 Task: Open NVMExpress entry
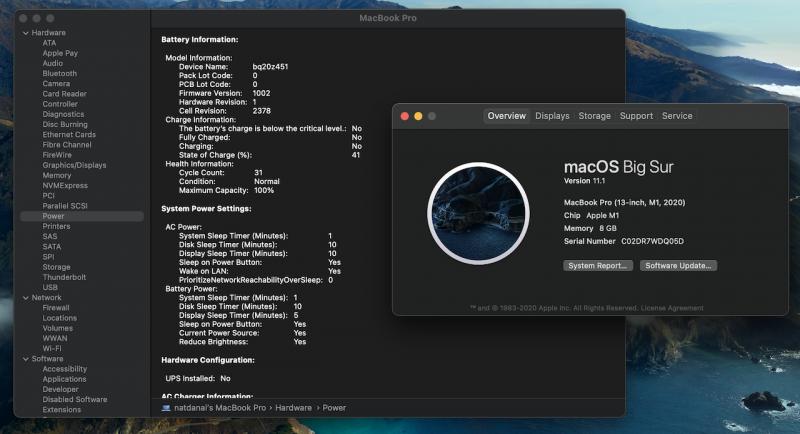65,186
